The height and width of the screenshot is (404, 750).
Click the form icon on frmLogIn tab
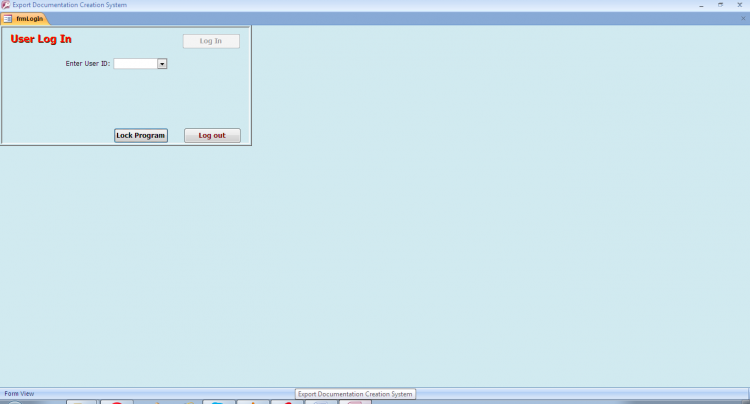point(8,19)
